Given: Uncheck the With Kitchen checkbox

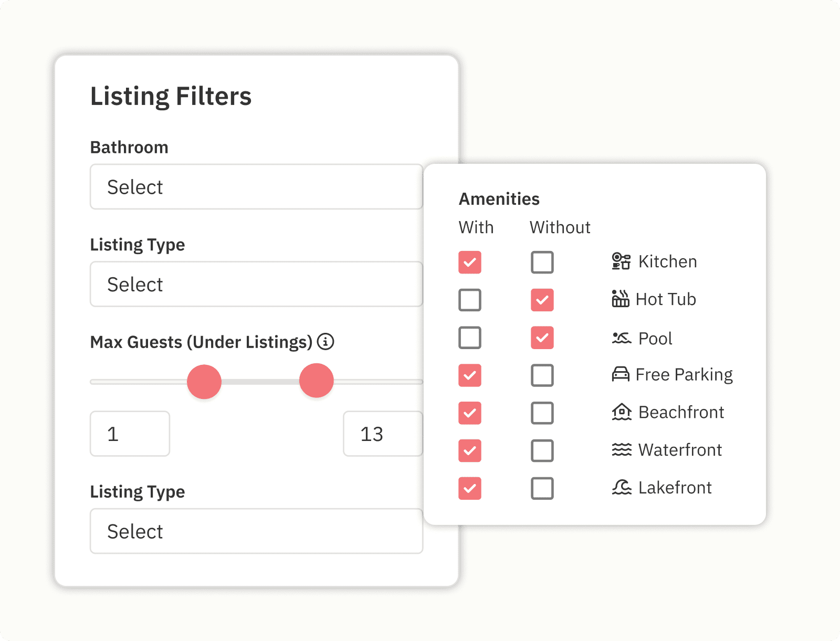Looking at the screenshot, I should 470,262.
